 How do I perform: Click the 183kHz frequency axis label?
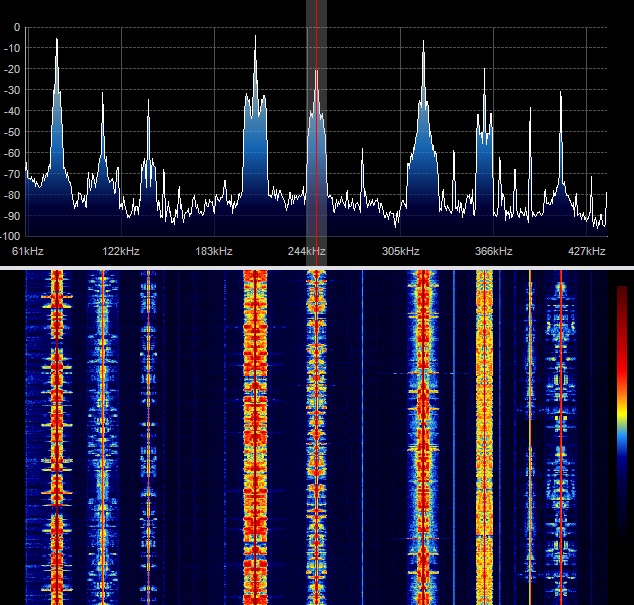click(214, 251)
